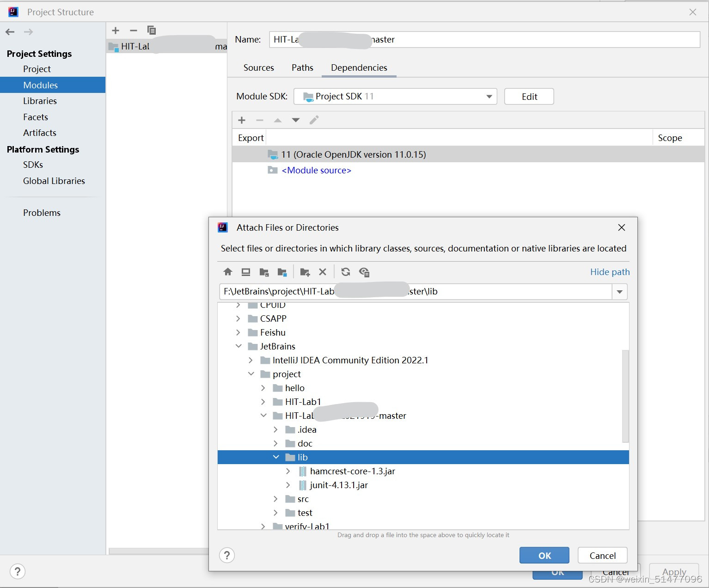Remove module with minus icon
709x588 pixels.
click(134, 31)
